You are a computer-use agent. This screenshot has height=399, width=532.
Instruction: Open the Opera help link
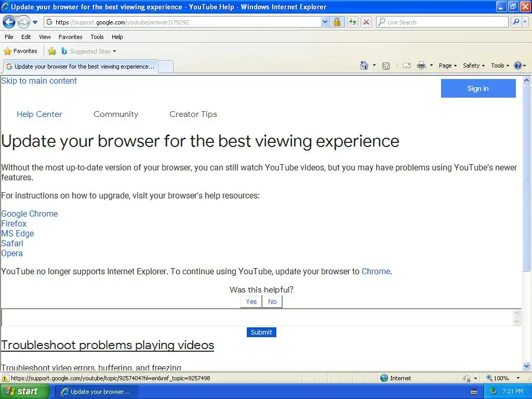coord(12,253)
